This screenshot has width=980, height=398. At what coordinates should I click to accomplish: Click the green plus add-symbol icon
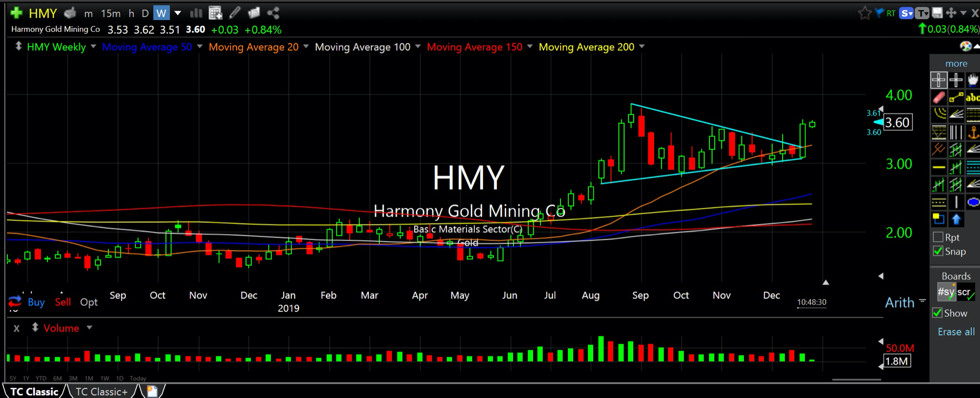tap(16, 13)
